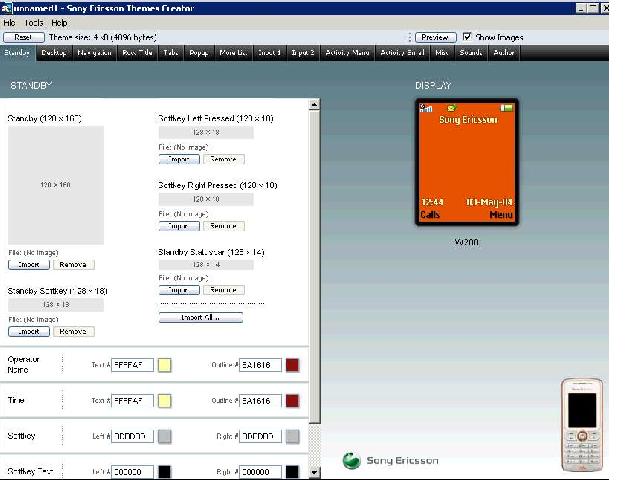Edit Time text hex color field
The image size is (640, 480).
coord(132,401)
